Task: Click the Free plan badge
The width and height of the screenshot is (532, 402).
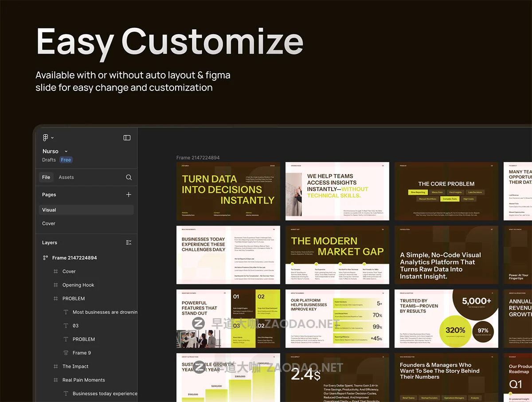Action: pos(66,160)
